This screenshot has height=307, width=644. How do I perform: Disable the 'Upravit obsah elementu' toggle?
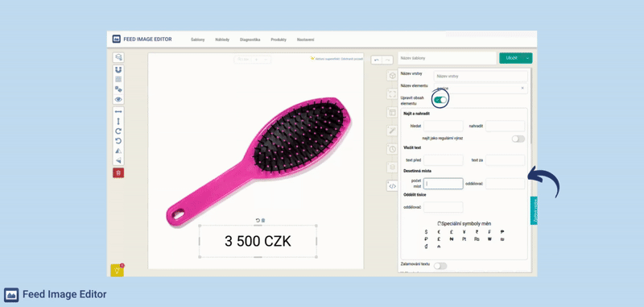440,100
